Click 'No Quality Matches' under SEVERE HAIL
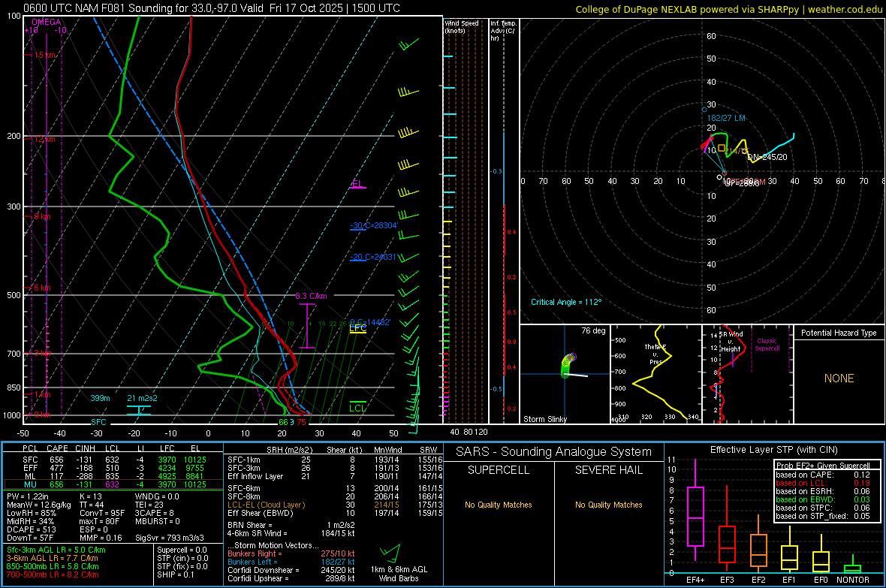 coord(608,505)
